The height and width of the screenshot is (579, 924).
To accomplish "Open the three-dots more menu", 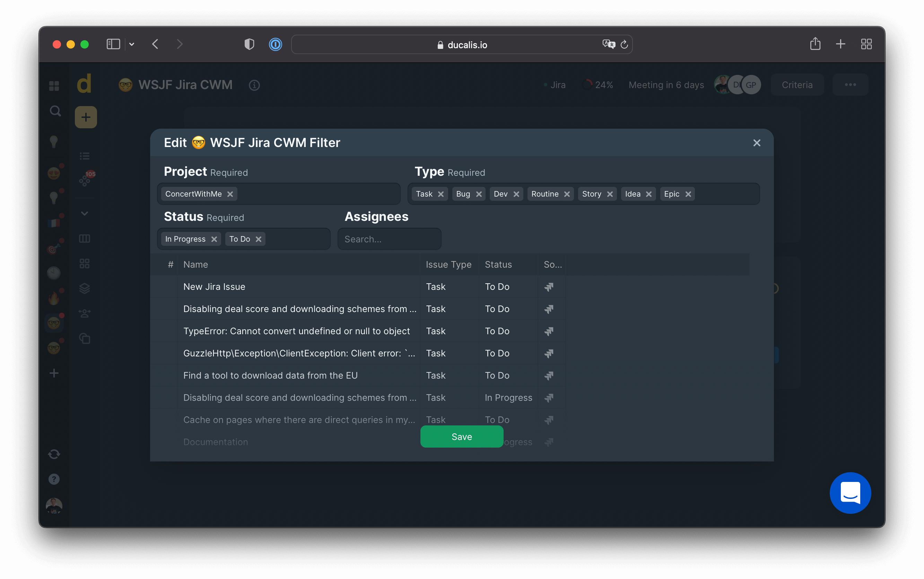I will [x=850, y=85].
